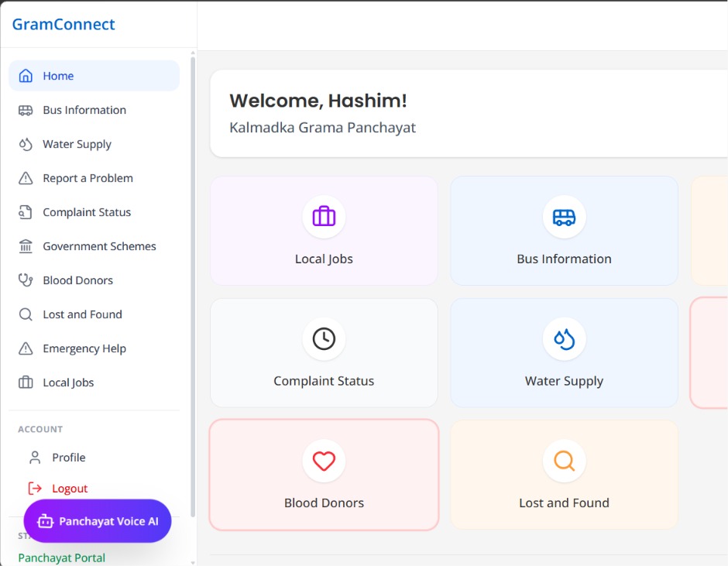Click the government building icon in sidebar
The height and width of the screenshot is (566, 728).
point(26,246)
